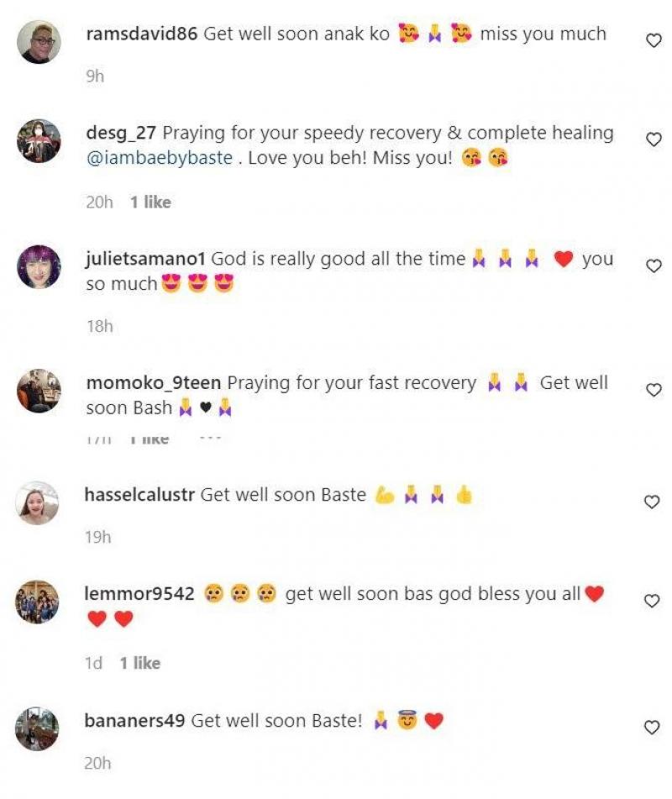View julietsamano1's purple-hair avatar
The width and height of the screenshot is (672, 799).
[x=39, y=267]
